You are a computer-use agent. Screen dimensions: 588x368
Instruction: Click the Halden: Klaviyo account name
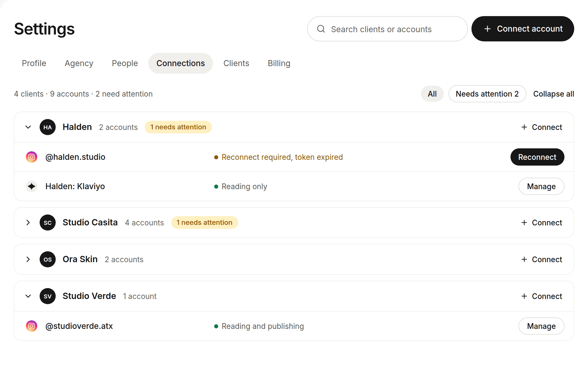75,186
